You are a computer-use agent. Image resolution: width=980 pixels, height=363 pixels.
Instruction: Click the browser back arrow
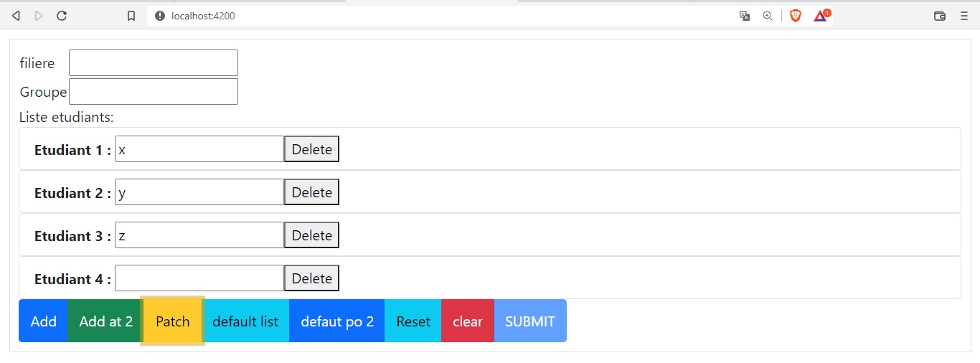[16, 16]
